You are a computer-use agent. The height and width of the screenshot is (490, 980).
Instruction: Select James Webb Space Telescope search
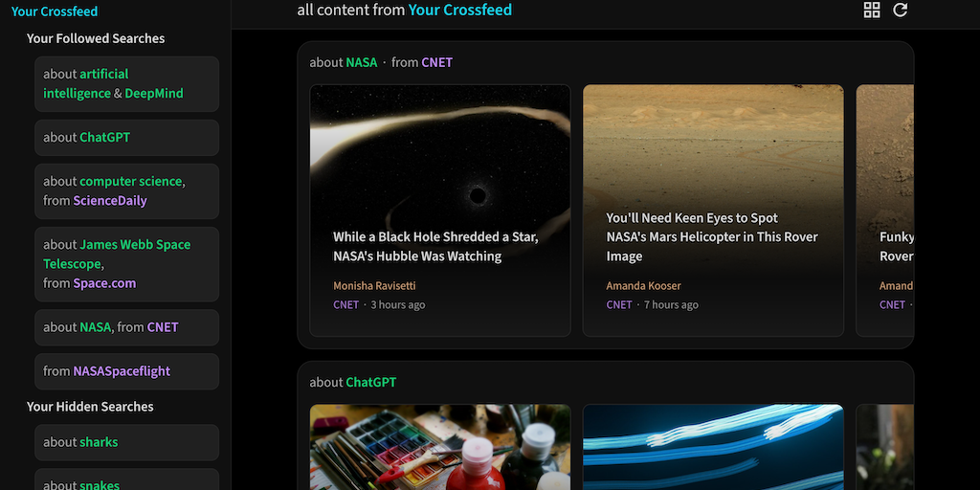pos(127,264)
